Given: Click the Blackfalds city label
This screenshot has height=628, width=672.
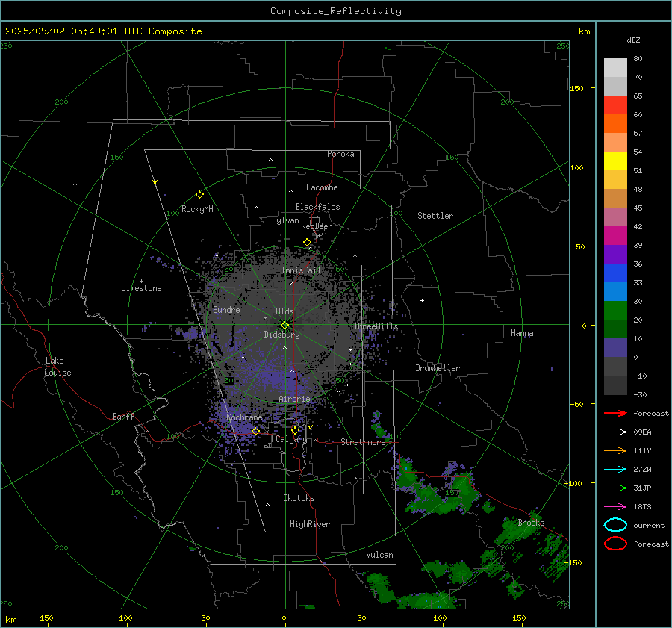Looking at the screenshot, I should [317, 207].
